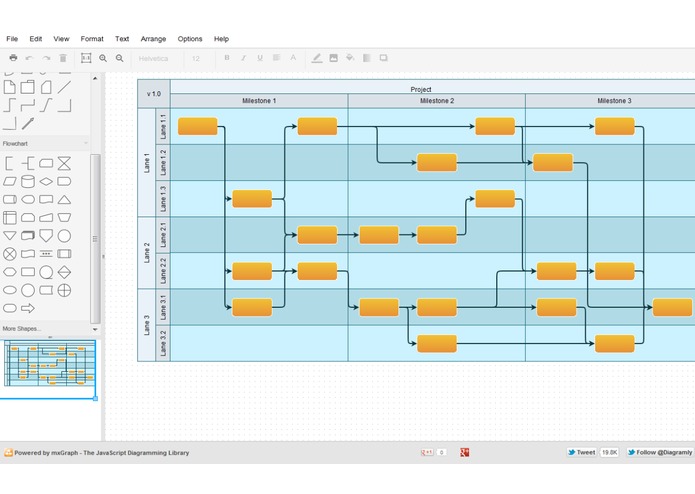This screenshot has height=494, width=695.
Task: Open the text alignment option
Action: (x=276, y=58)
